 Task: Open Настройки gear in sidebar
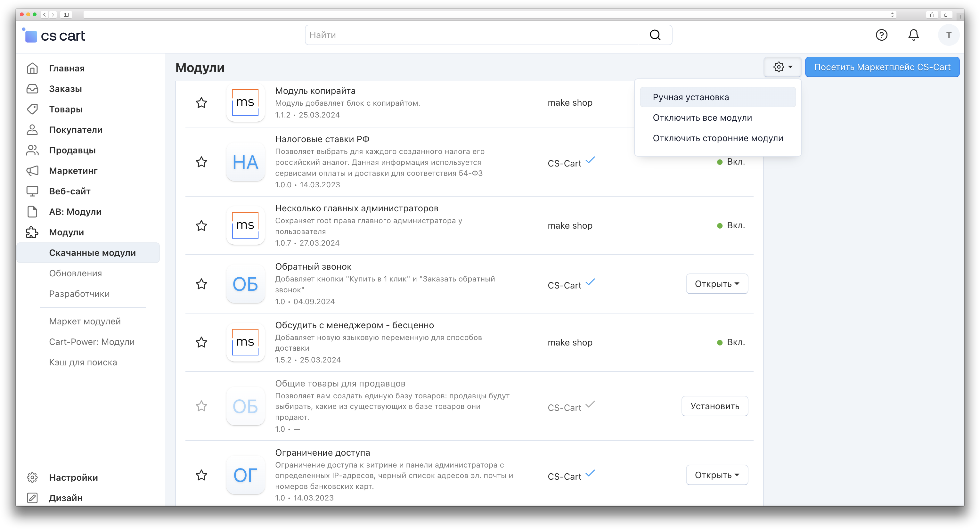(x=32, y=477)
